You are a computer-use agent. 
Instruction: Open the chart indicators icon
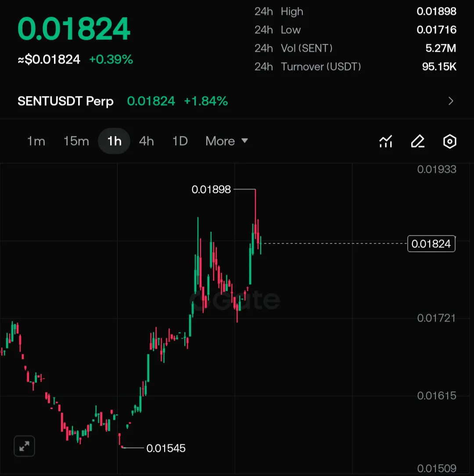(x=386, y=141)
